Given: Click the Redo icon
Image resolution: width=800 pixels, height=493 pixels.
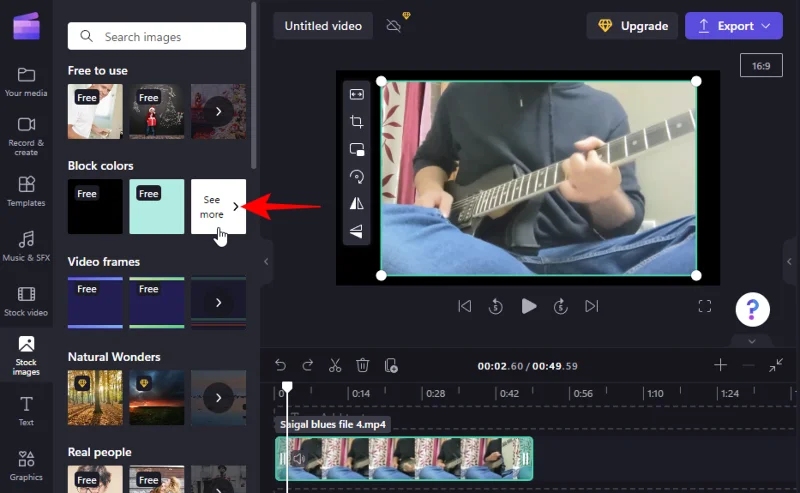Looking at the screenshot, I should point(307,365).
